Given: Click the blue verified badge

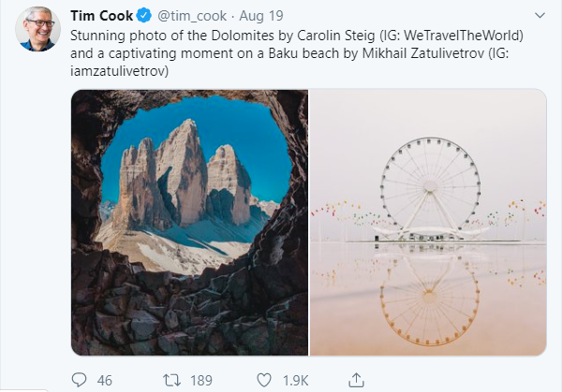Looking at the screenshot, I should (144, 16).
